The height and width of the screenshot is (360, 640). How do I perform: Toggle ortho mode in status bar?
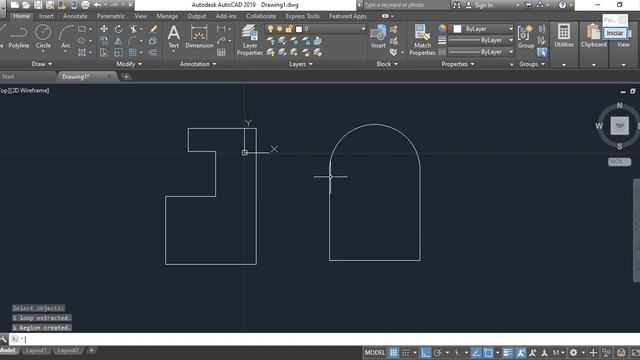(426, 353)
